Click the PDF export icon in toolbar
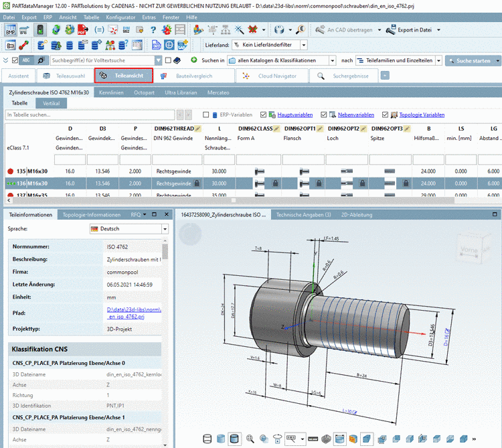 coord(82,30)
